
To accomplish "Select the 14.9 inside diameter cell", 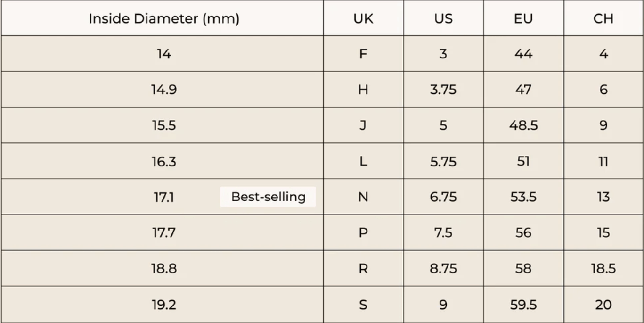I will click(163, 90).
